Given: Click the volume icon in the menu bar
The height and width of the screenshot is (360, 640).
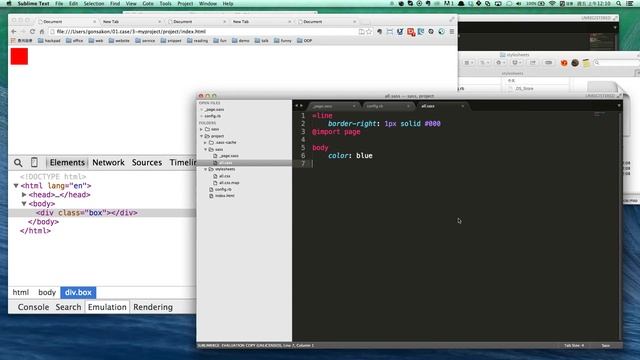Looking at the screenshot, I should point(518,4).
